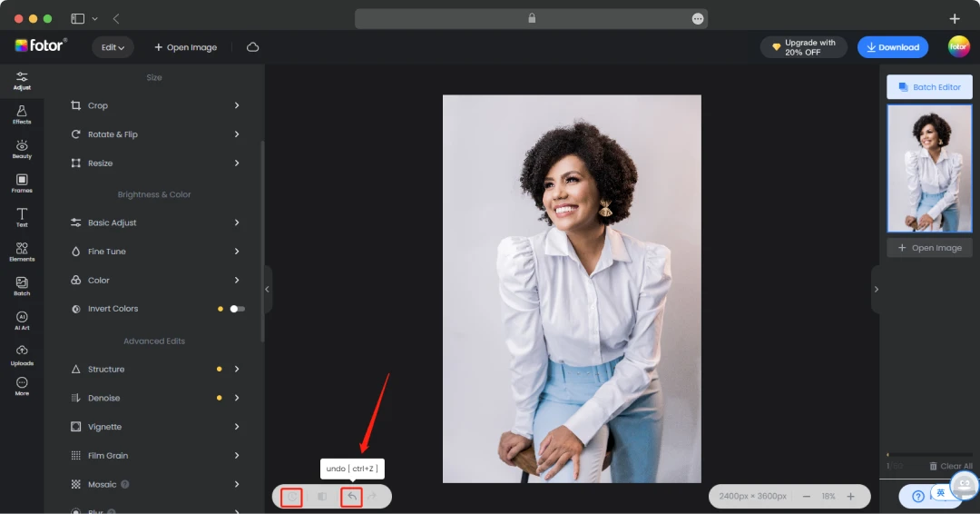The height and width of the screenshot is (514, 980).
Task: Expand the Mosaic option
Action: click(237, 484)
